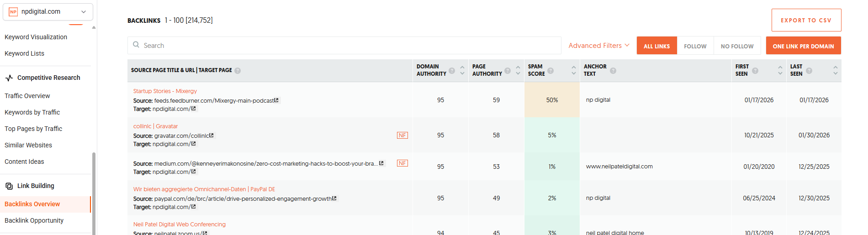The image size is (868, 235).
Task: Open Keywords by Traffic
Action: pos(32,112)
